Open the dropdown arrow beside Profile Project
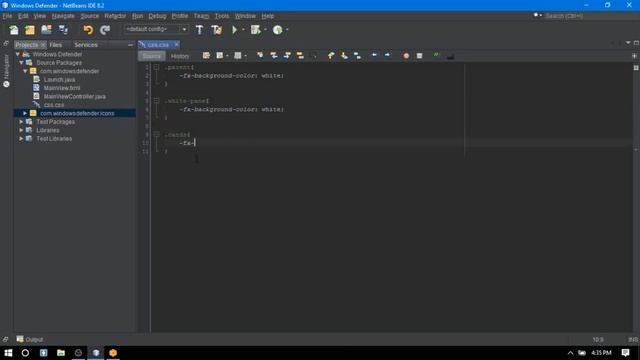Viewport: 640px width, 360px height. point(287,29)
